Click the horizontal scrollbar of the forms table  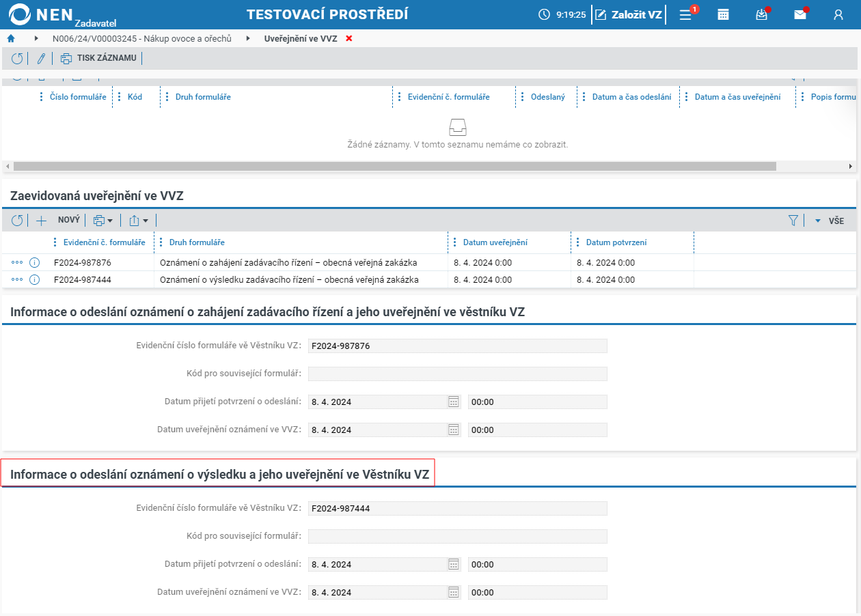[x=395, y=166]
